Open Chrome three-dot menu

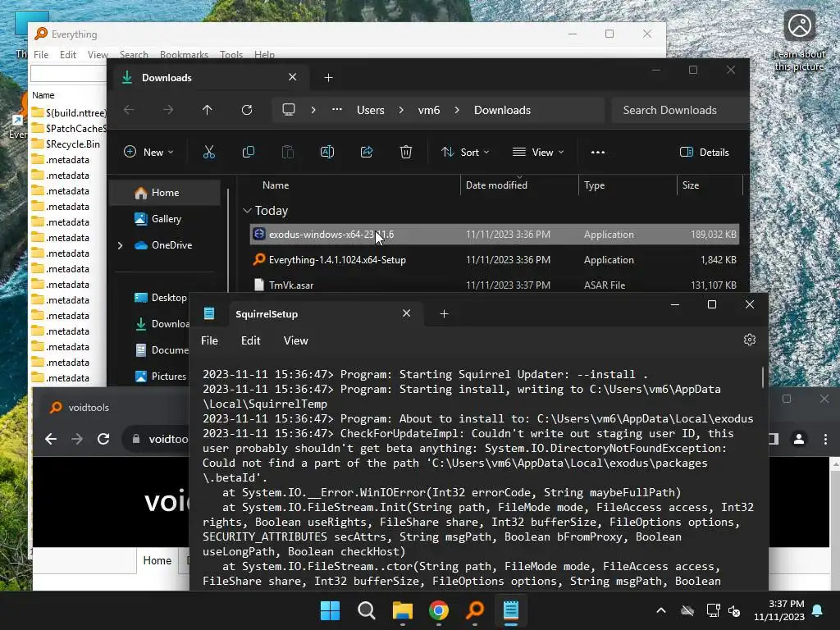coord(825,440)
